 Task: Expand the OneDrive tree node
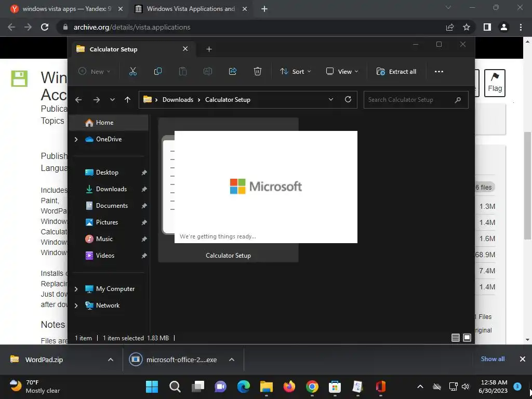(x=76, y=139)
